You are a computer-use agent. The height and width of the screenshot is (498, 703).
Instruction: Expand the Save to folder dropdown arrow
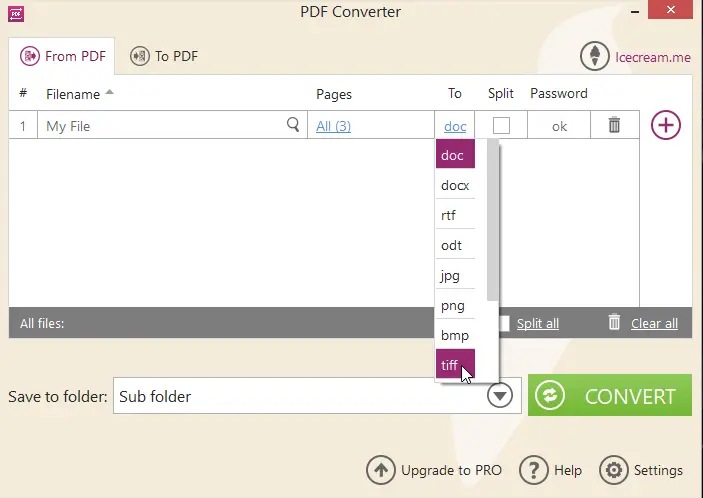click(x=500, y=396)
